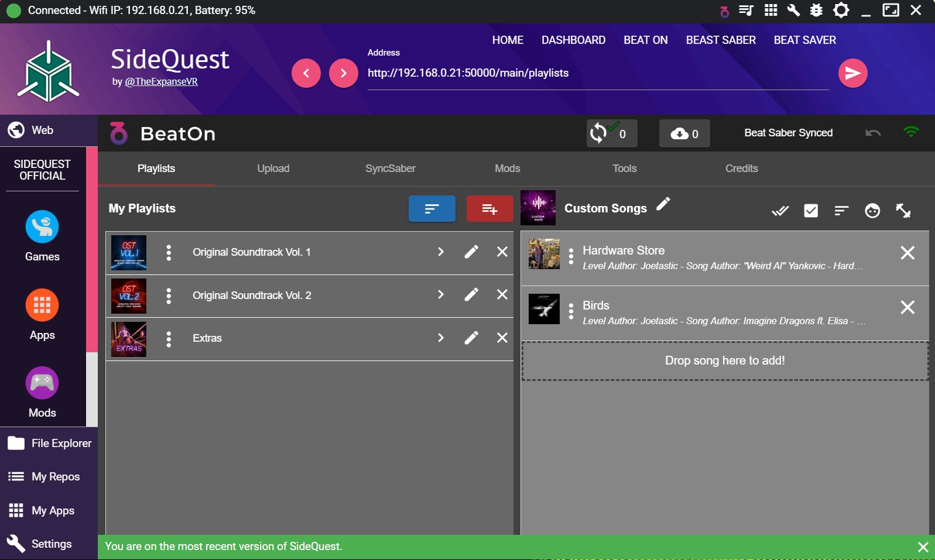Click the green wifi connection icon

coord(911,132)
